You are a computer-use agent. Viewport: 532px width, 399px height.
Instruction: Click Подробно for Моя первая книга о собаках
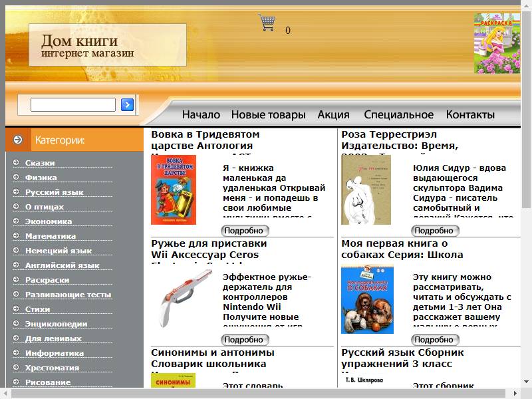click(x=435, y=340)
